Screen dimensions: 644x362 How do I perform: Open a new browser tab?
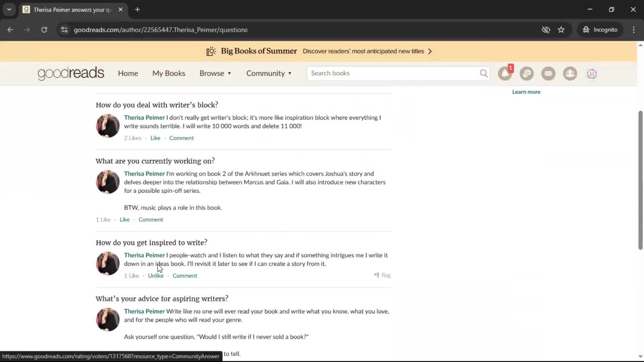click(138, 10)
